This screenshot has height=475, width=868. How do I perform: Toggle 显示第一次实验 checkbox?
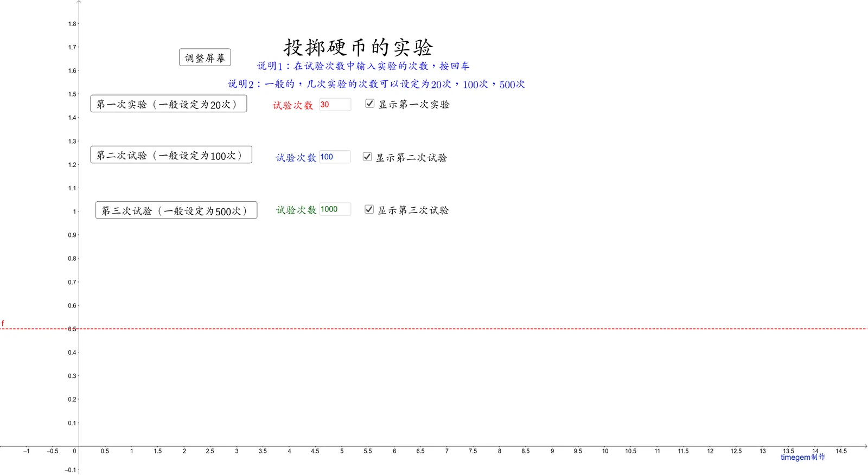point(370,103)
